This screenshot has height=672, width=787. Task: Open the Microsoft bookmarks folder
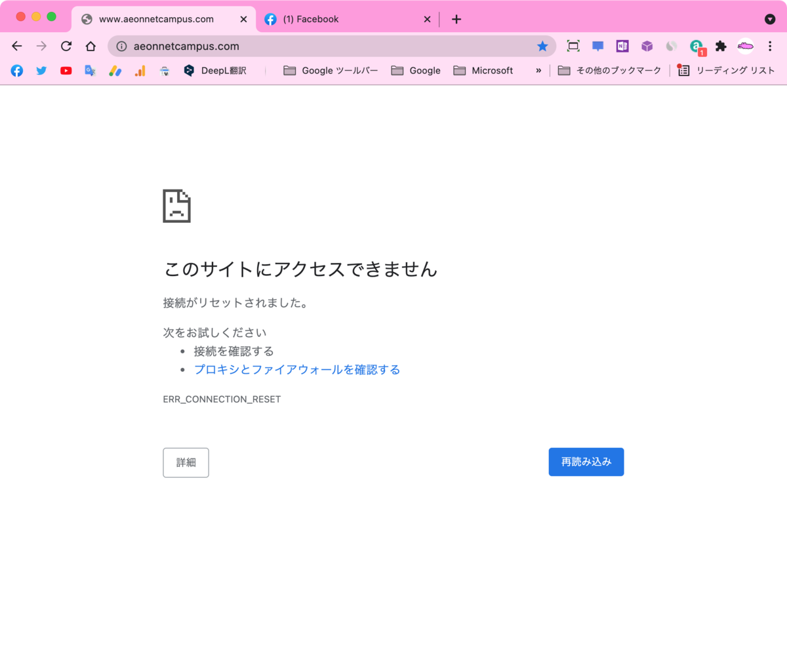[483, 70]
